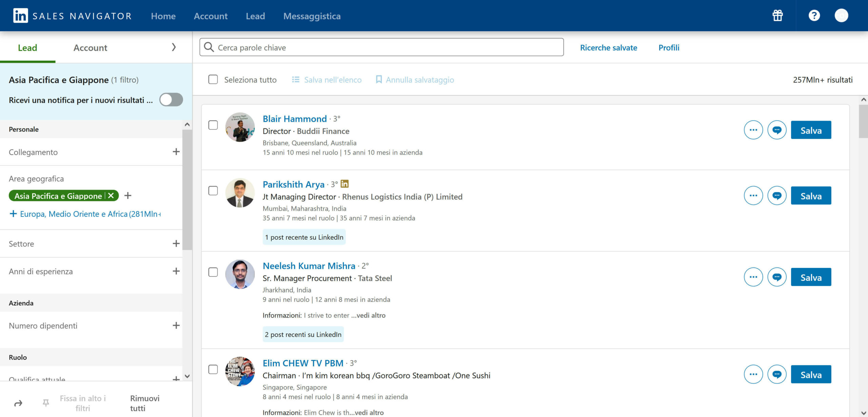The image size is (868, 417).
Task: Open the profile avatar menu
Action: [841, 16]
